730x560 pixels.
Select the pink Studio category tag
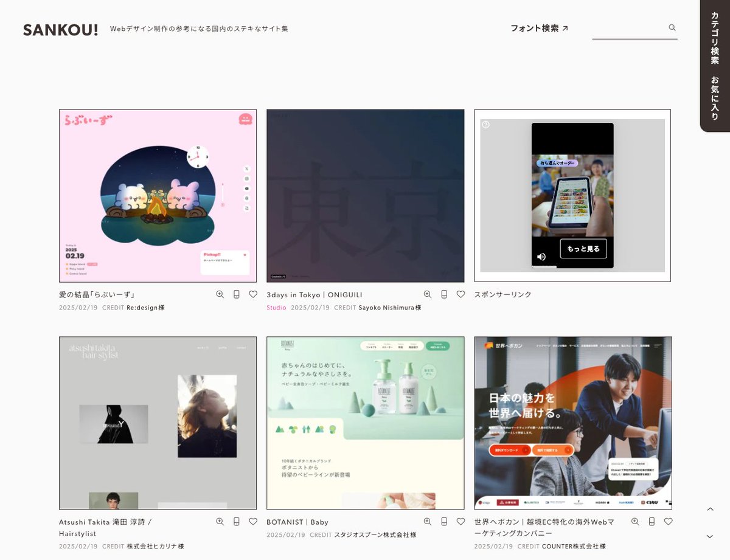click(x=276, y=308)
